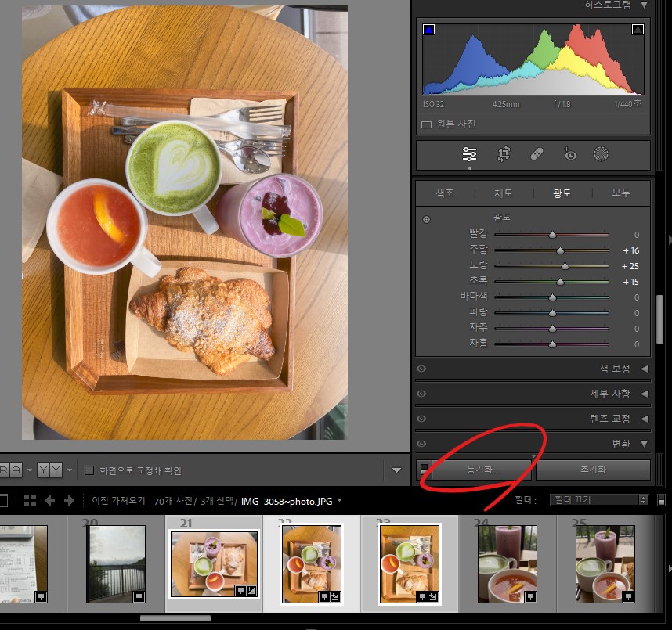Toggle the 렌즈 교정 panel eye switch
Viewport: 672px width, 630px height.
(421, 419)
